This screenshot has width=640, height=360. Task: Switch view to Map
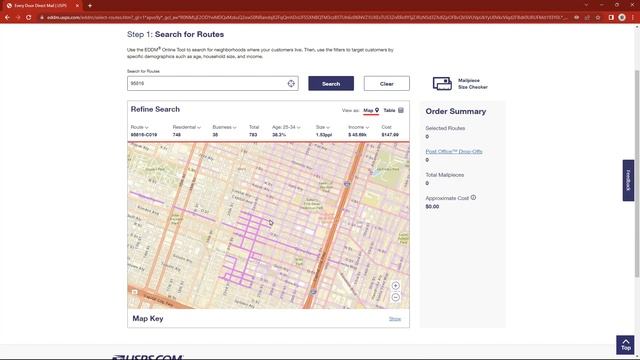371,110
